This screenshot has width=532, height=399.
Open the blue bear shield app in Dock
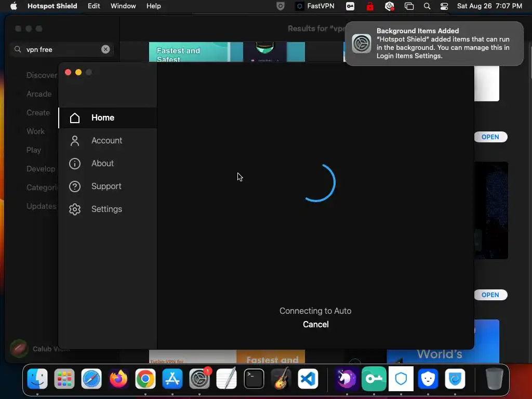pyautogui.click(x=428, y=379)
